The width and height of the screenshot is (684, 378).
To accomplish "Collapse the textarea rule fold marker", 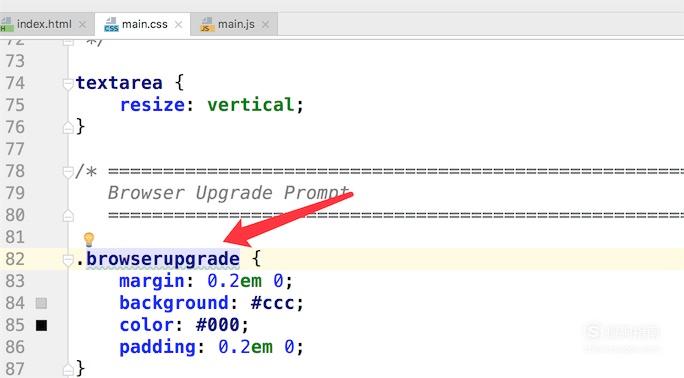I will point(68,84).
